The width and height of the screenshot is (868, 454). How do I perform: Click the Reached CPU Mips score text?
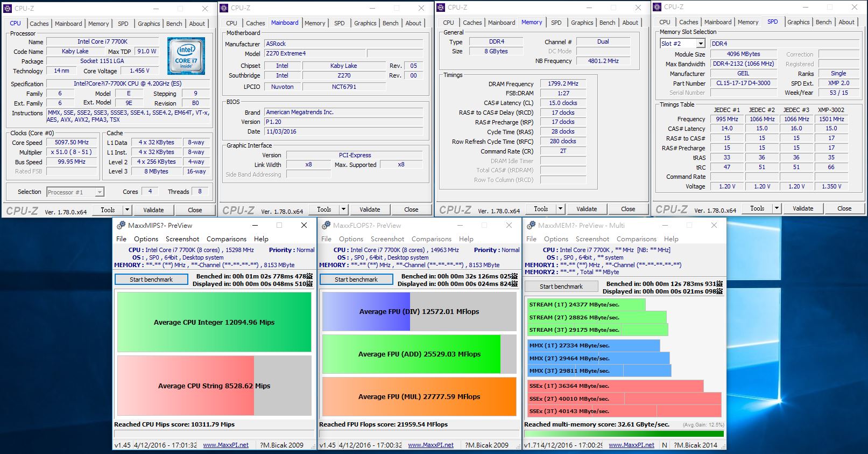(174, 424)
